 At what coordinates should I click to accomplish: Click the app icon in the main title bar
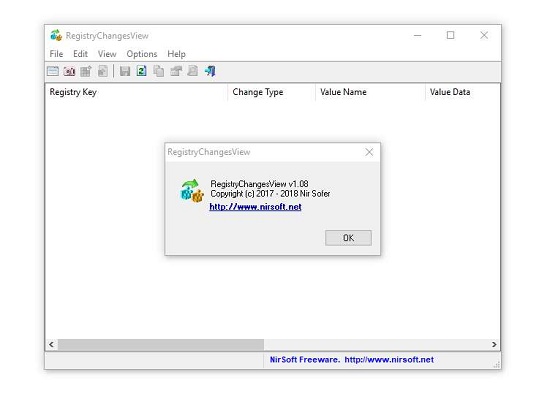[56, 35]
